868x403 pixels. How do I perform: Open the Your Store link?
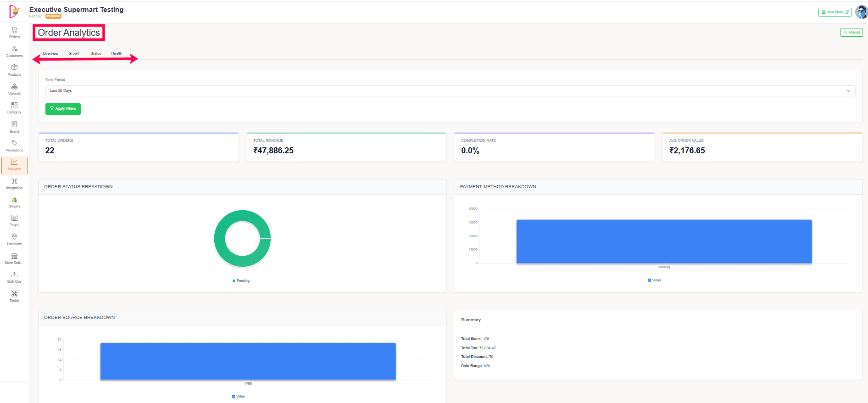click(x=835, y=12)
